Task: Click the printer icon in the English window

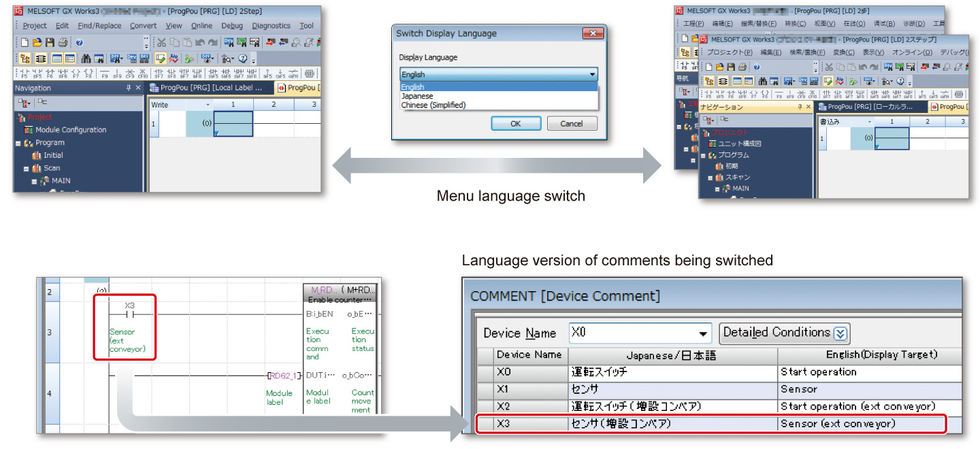Action: click(63, 42)
